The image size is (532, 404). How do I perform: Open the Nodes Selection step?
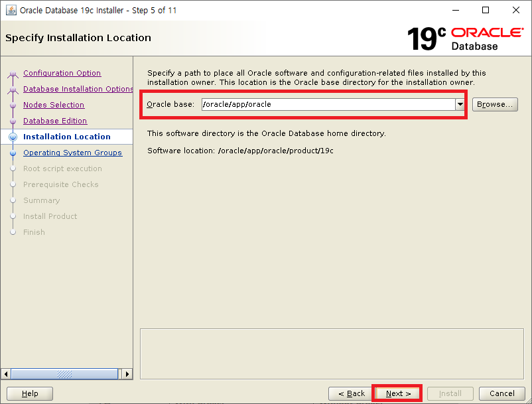54,105
